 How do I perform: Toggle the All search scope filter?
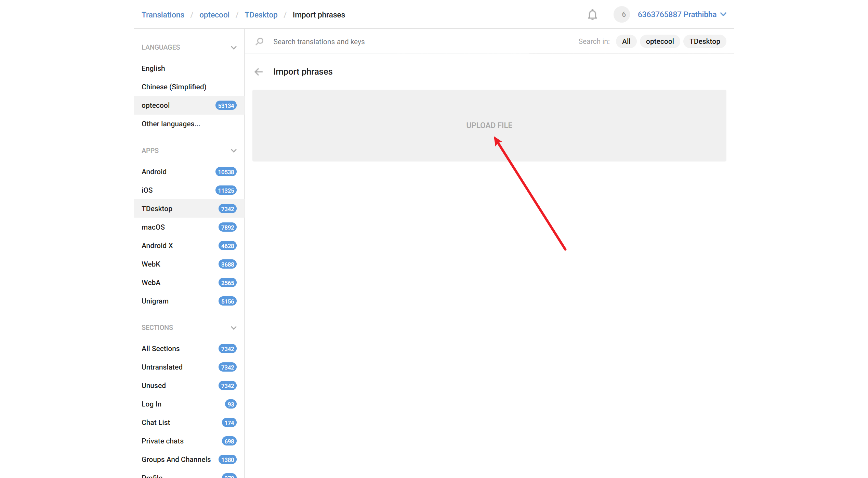coord(626,41)
